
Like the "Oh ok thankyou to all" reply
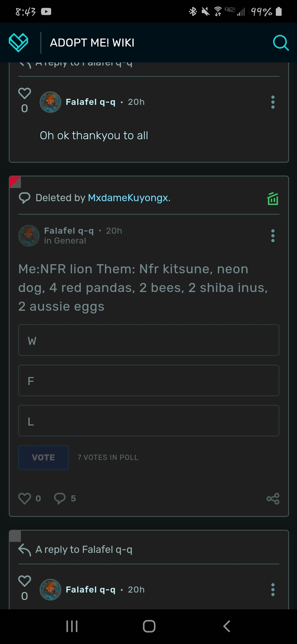pyautogui.click(x=24, y=94)
